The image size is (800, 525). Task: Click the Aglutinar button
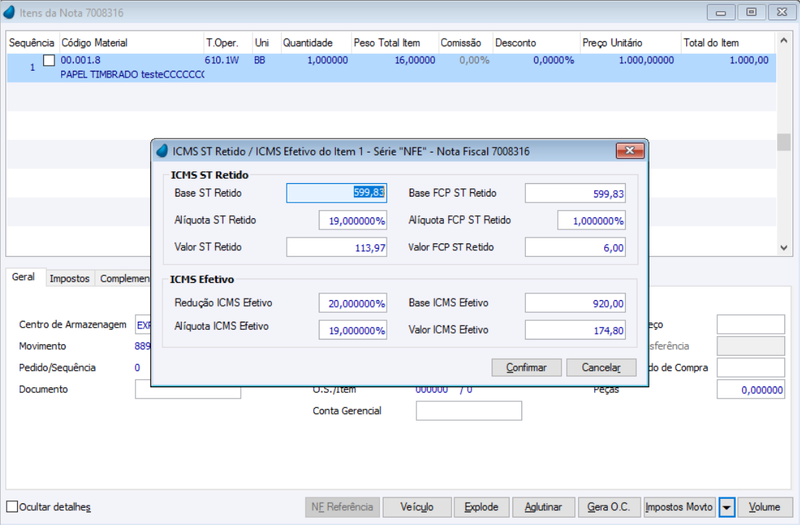(543, 507)
